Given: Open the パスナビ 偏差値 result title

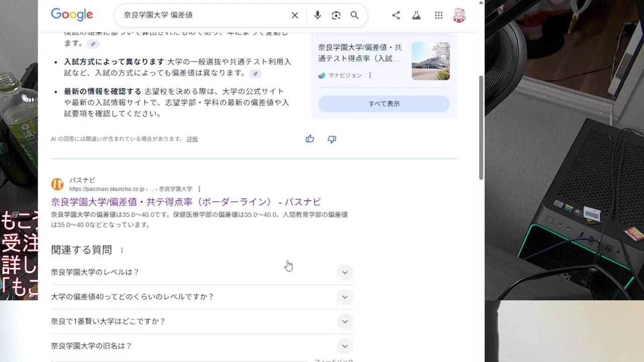Looking at the screenshot, I should 186,202.
